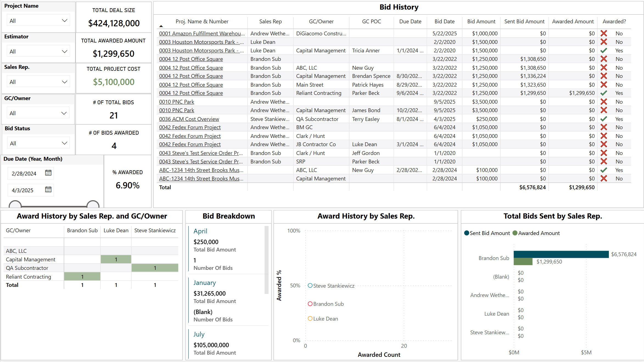The width and height of the screenshot is (644, 362).
Task: Expand the Project Name dropdown
Action: (65, 21)
